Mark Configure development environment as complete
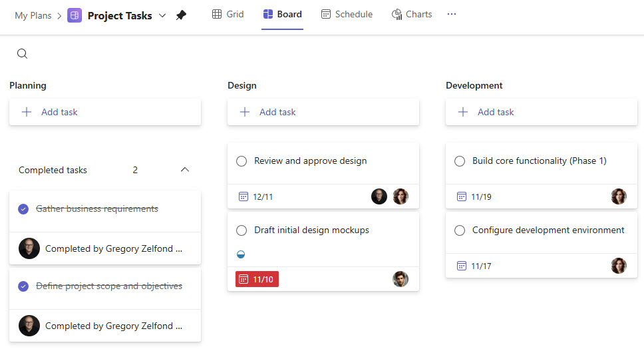644x349 pixels. pyautogui.click(x=460, y=230)
